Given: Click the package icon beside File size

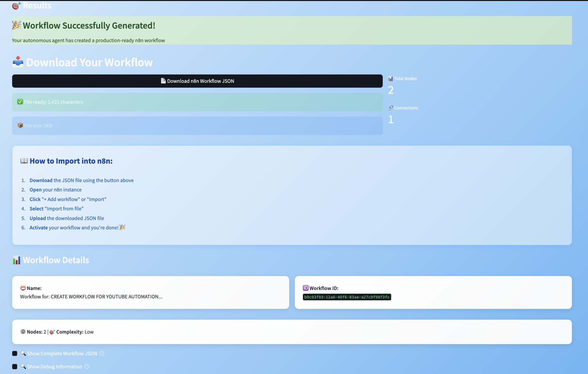Looking at the screenshot, I should pyautogui.click(x=20, y=125).
